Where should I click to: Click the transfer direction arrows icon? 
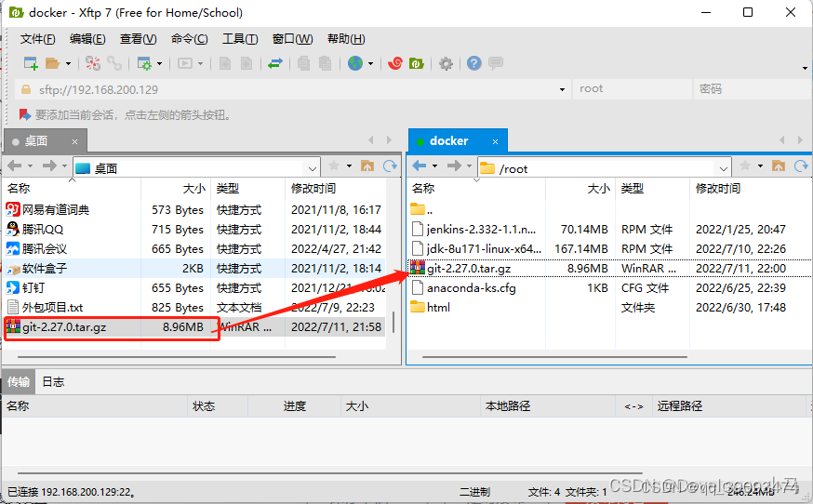point(275,63)
